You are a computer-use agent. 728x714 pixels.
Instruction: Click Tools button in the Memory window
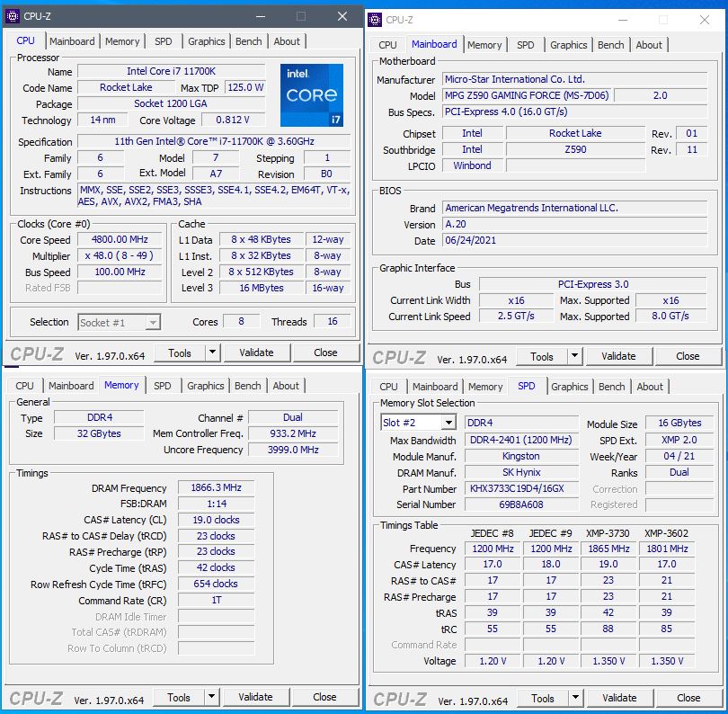(x=179, y=697)
